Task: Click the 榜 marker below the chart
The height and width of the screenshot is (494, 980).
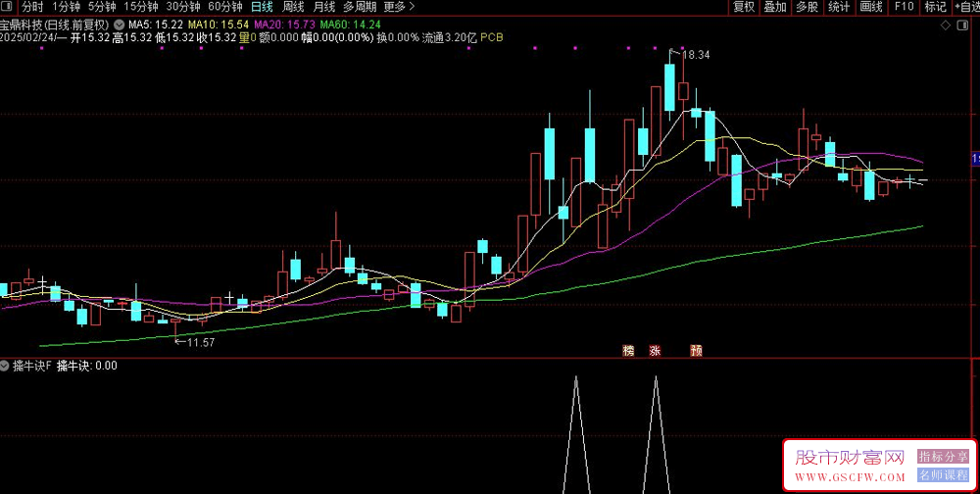Action: (628, 350)
